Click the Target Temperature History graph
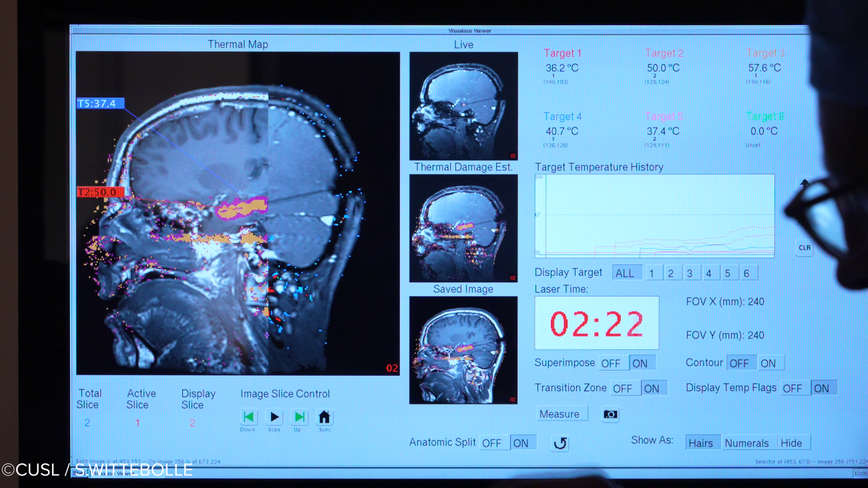Screen dimensions: 868x488 654,216
